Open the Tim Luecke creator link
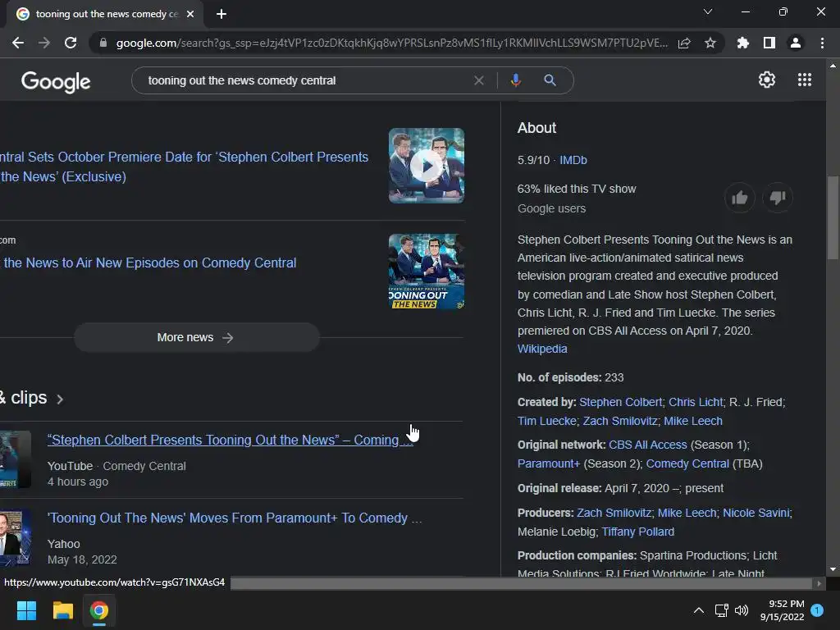840x630 pixels. coord(547,421)
